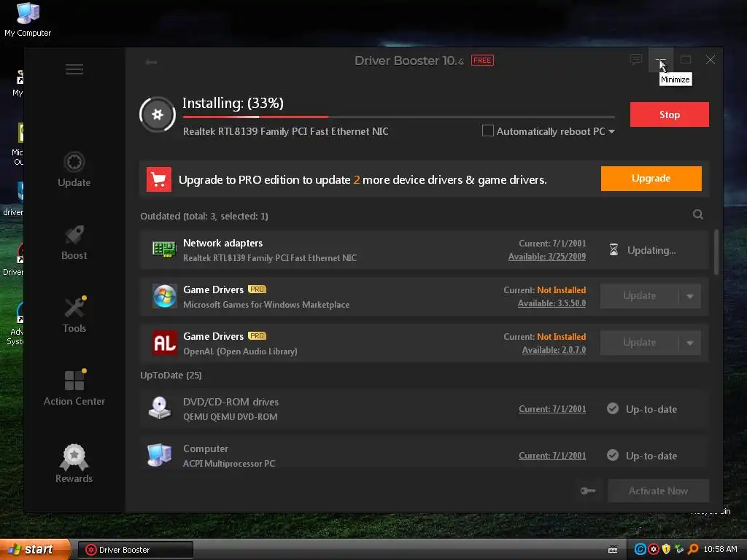Image resolution: width=747 pixels, height=560 pixels.
Task: Click PRO badge on Microsoft Games
Action: click(258, 289)
